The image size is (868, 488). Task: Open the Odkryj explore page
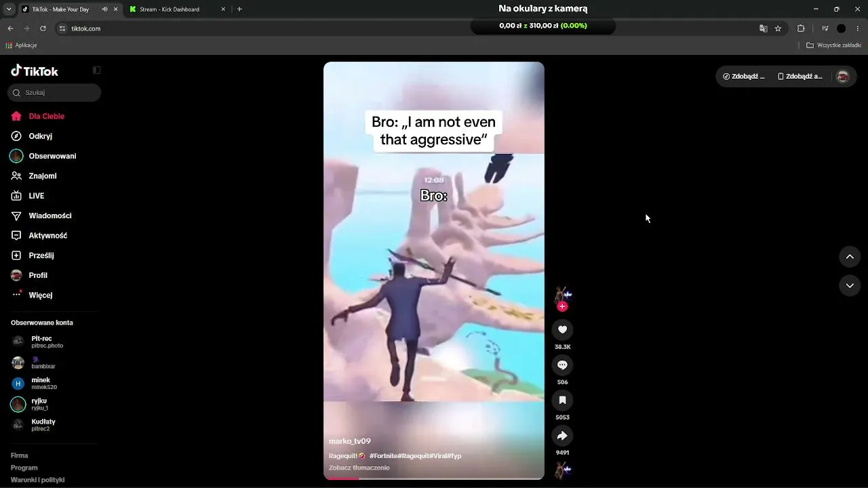32,136
